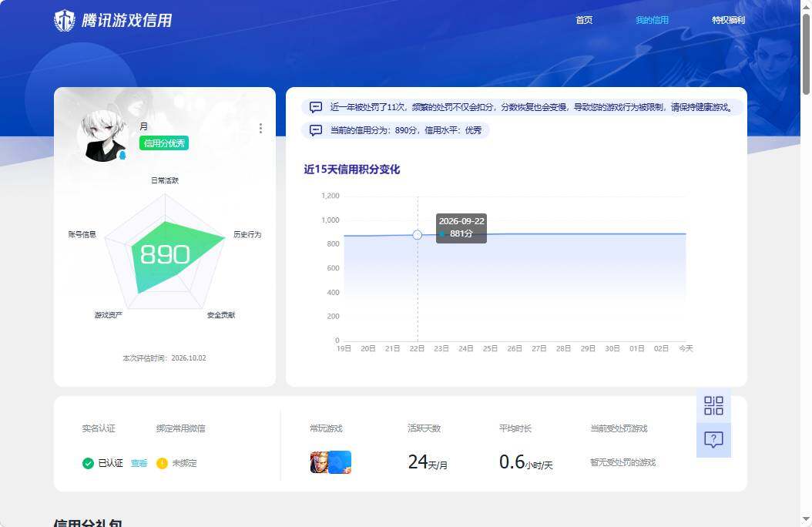The image size is (812, 527).
Task: Open the QR code floating icon
Action: coord(713,405)
